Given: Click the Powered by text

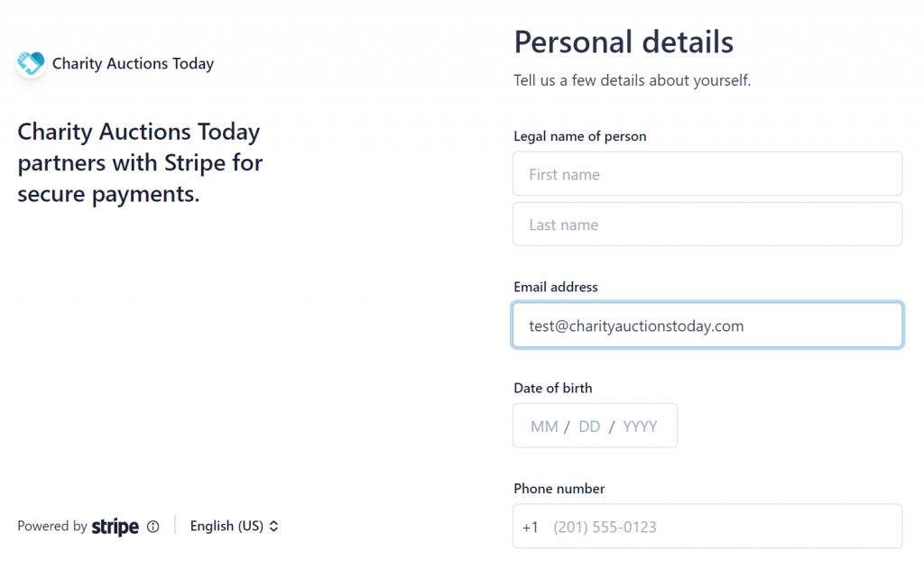Looking at the screenshot, I should [x=51, y=526].
